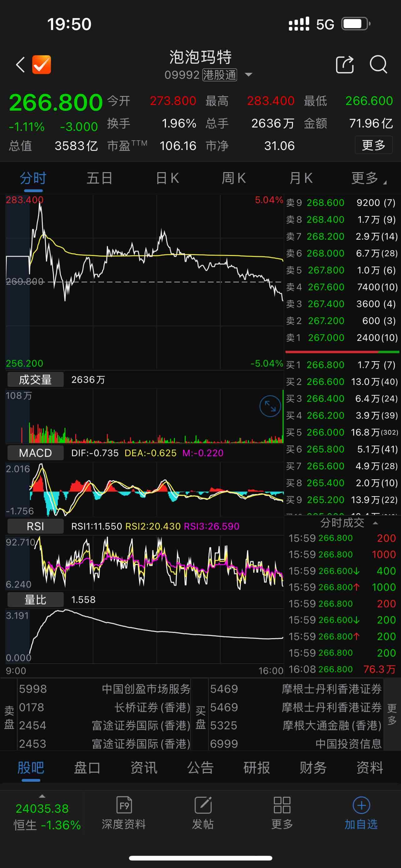Switch to 日K chart tab
Image resolution: width=401 pixels, height=868 pixels.
point(167,178)
